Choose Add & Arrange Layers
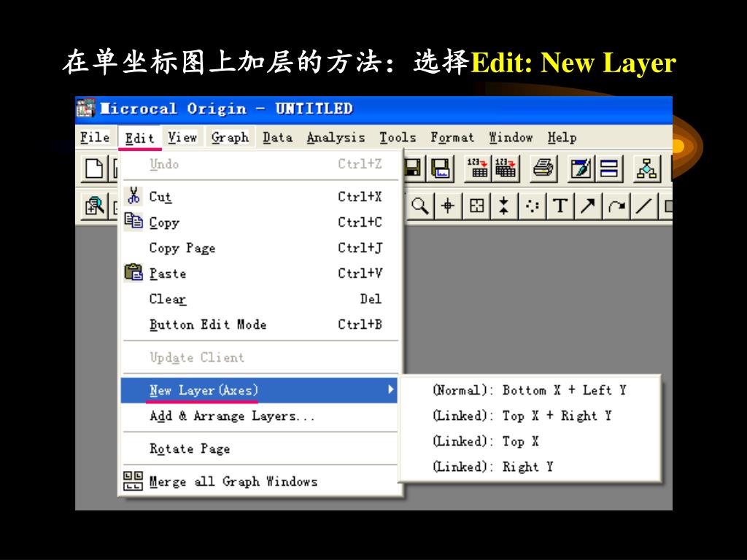This screenshot has height=560, width=747. [260, 416]
